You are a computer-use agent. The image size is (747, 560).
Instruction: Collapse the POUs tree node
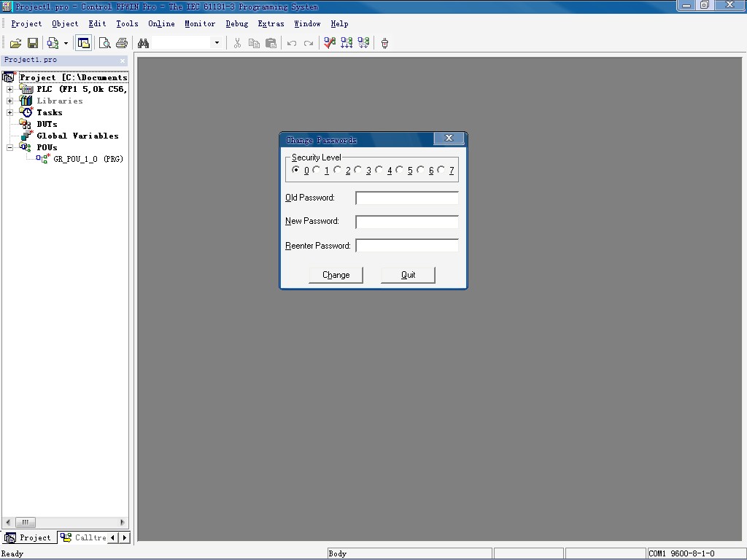point(9,147)
